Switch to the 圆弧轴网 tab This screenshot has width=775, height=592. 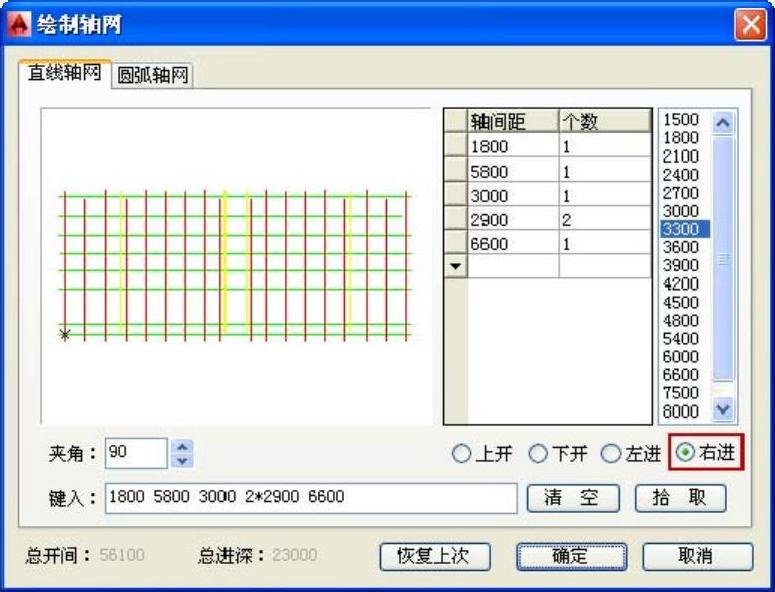153,76
